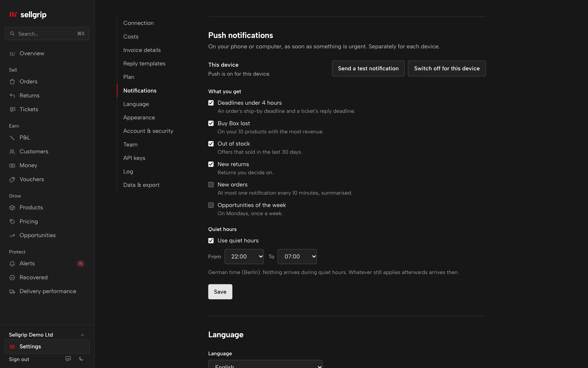Click the Pricing tag icon
Screen dimensions: 588x368
pyautogui.click(x=12, y=222)
